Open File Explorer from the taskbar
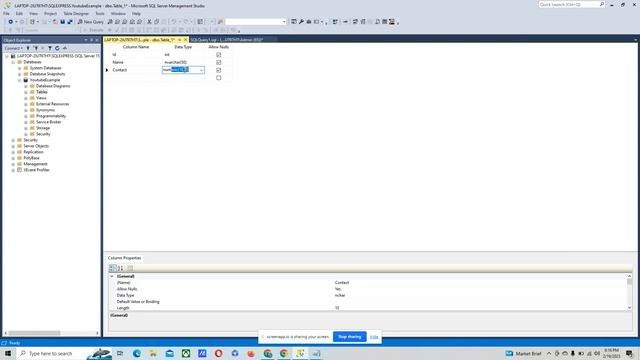This screenshot has width=640, height=360. pos(153,353)
